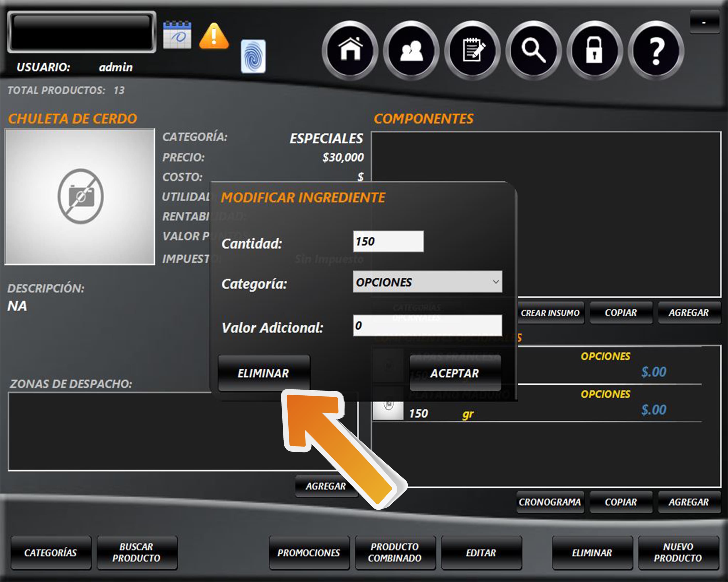Expand the Categoría OPCIONES dropdown

(x=427, y=282)
